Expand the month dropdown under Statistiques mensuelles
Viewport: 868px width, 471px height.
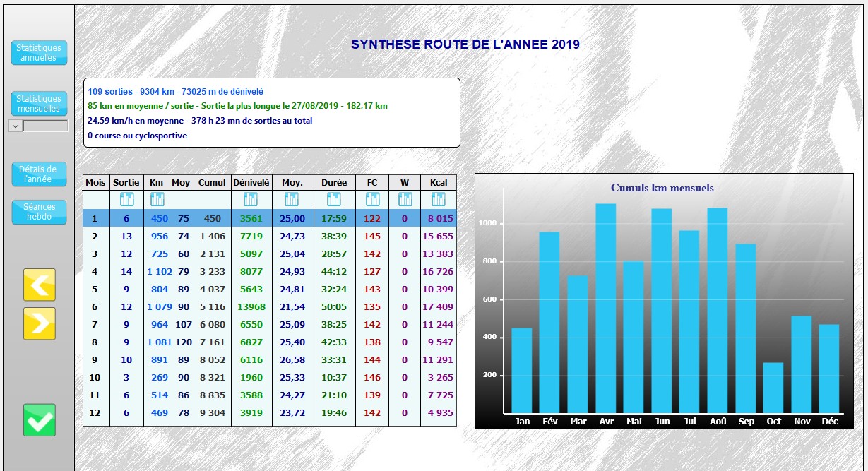tap(14, 126)
